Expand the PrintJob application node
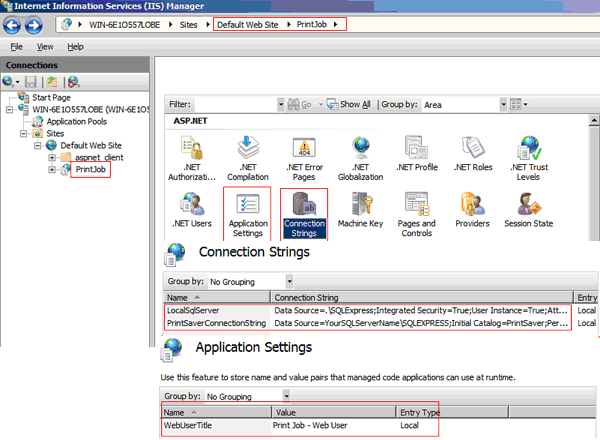This screenshot has height=440, width=600. point(52,169)
